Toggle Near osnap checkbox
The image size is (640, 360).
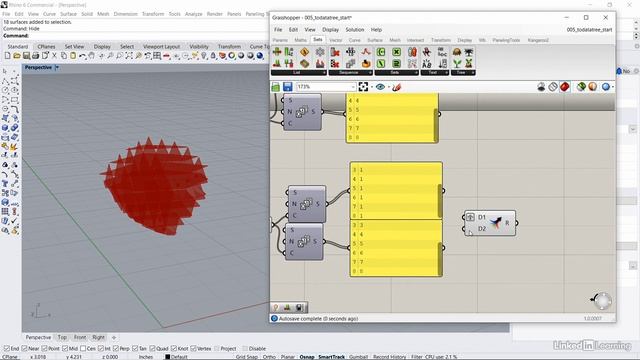(x=24, y=349)
